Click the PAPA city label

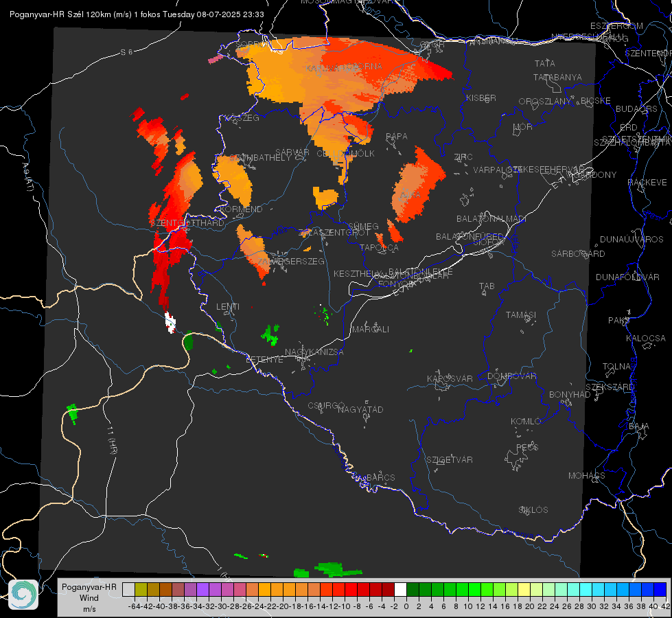coord(397,137)
